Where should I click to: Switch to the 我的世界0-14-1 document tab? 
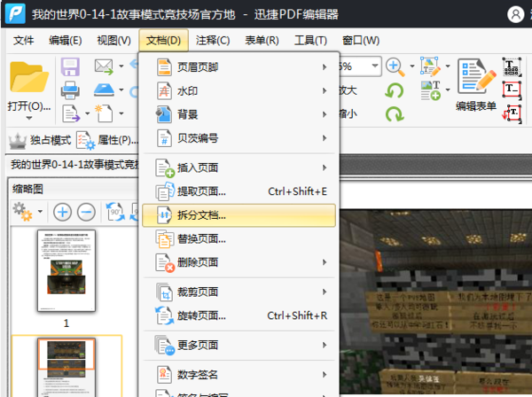[74, 165]
